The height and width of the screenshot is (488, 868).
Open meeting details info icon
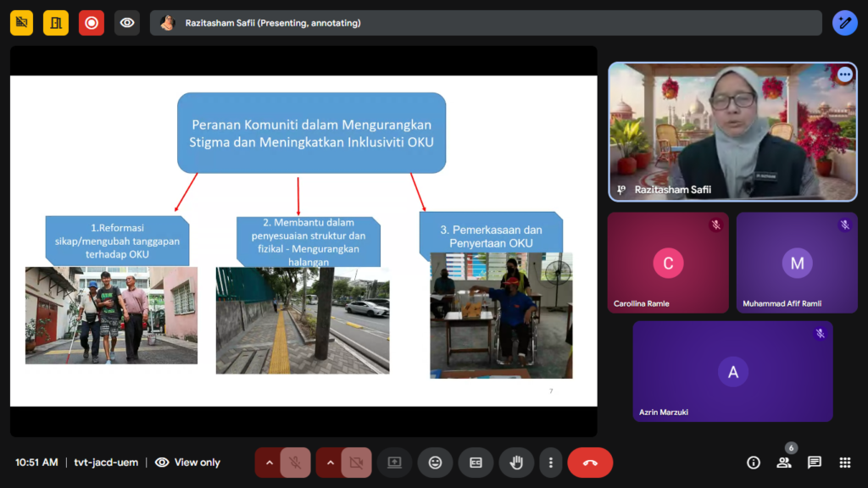point(753,463)
